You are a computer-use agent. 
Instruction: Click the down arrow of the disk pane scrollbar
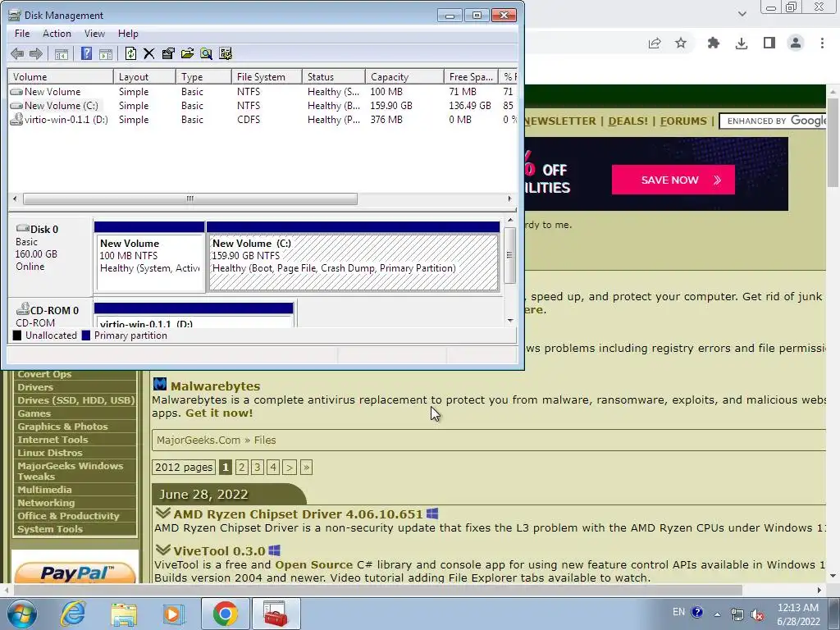[x=510, y=321]
